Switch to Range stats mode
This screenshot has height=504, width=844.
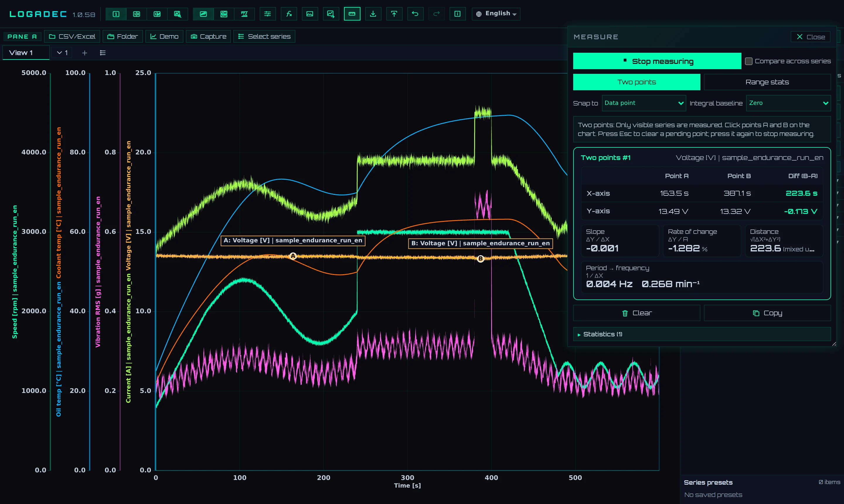click(767, 82)
